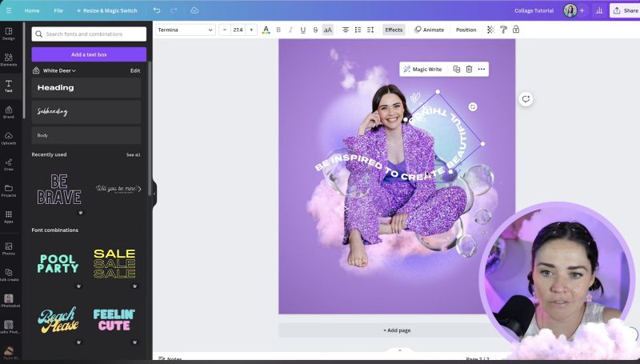Expand the White Deer brand kit dropdown
Viewport: 640px width, 364px height.
pyautogui.click(x=59, y=70)
